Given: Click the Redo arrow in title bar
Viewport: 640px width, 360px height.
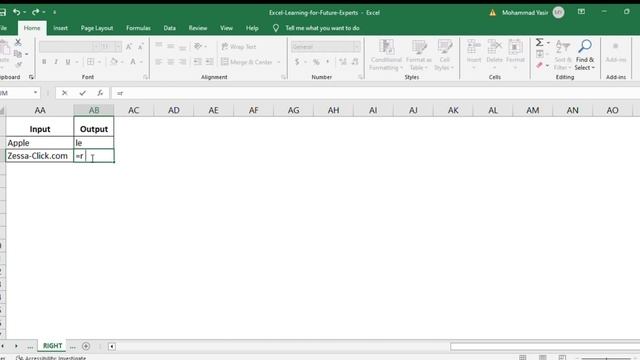Looking at the screenshot, I should coord(35,12).
